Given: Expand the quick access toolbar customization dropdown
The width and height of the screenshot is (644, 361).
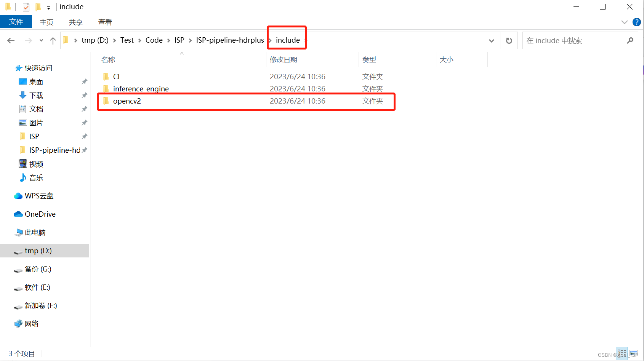Looking at the screenshot, I should (48, 7).
